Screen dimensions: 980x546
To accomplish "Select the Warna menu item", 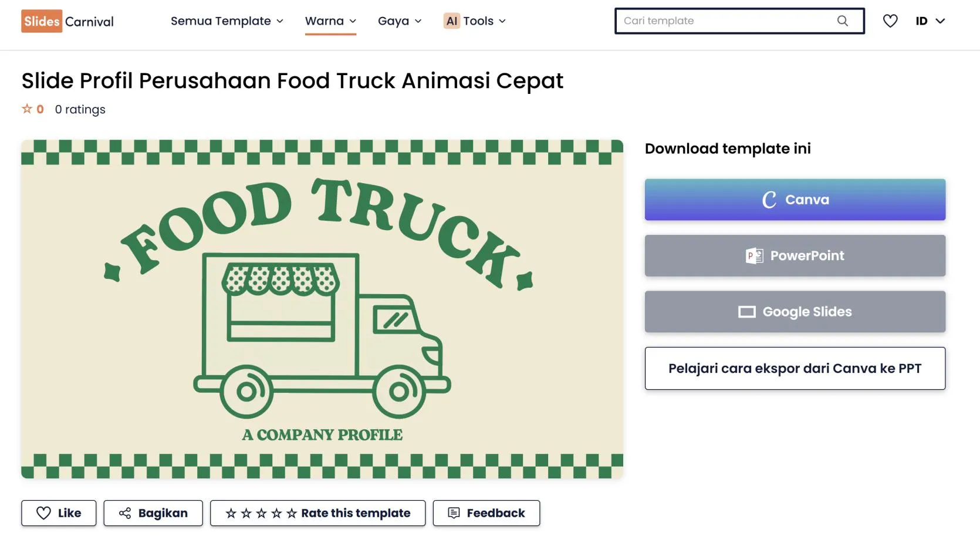I will point(330,21).
